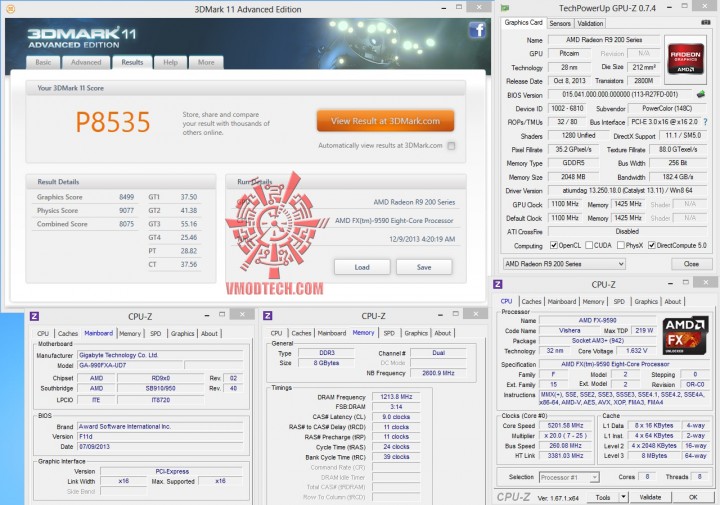720x505 pixels.
Task: Click the Memory Size value 2048 MB
Action: (573, 177)
